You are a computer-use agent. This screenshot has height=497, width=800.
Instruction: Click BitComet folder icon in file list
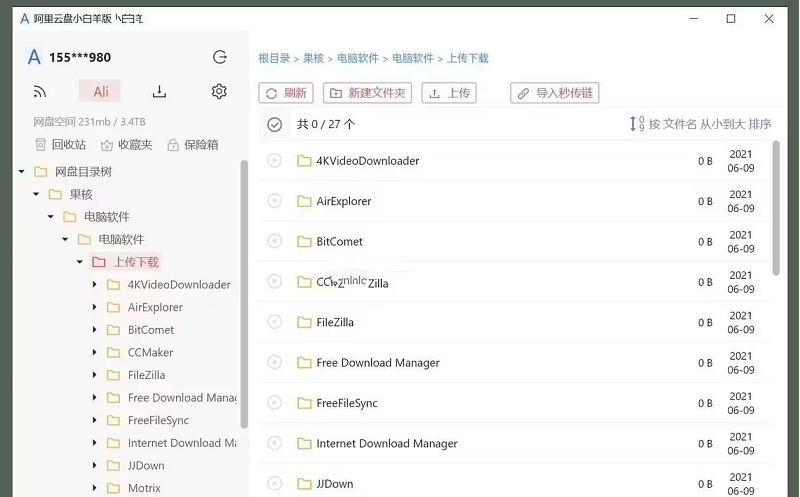tap(304, 241)
